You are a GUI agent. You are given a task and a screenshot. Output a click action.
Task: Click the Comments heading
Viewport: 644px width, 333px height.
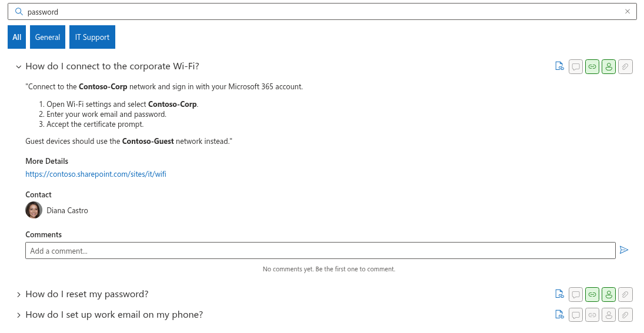point(44,234)
